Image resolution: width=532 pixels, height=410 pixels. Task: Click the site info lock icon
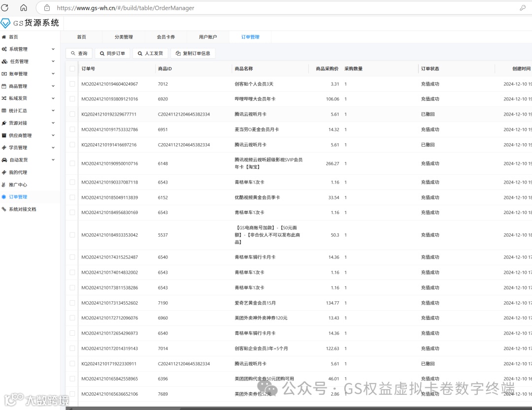click(47, 8)
